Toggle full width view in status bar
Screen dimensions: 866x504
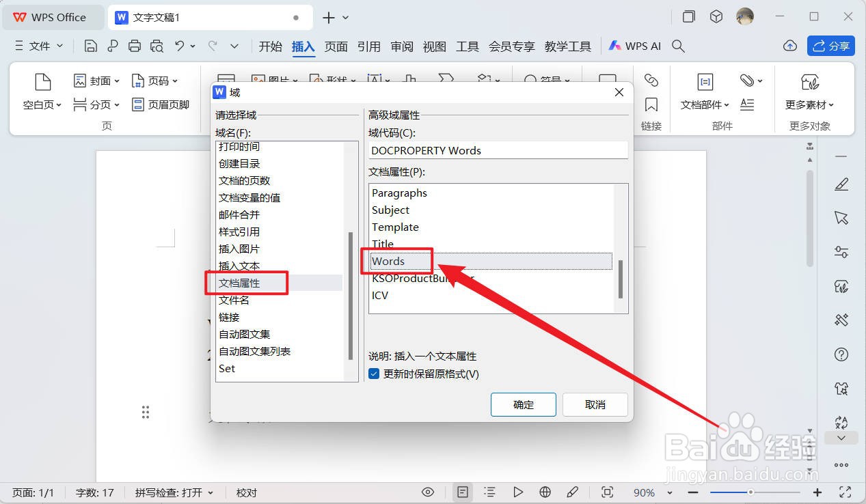607,492
